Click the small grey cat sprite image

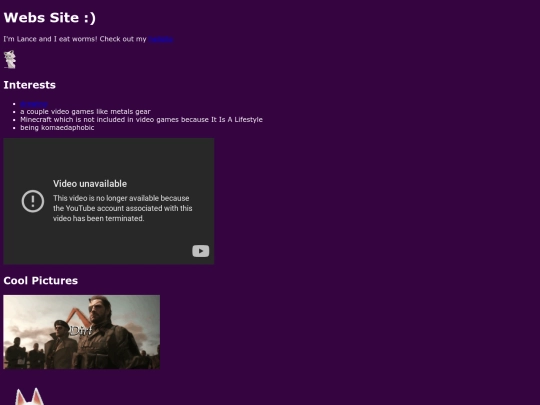(10, 59)
